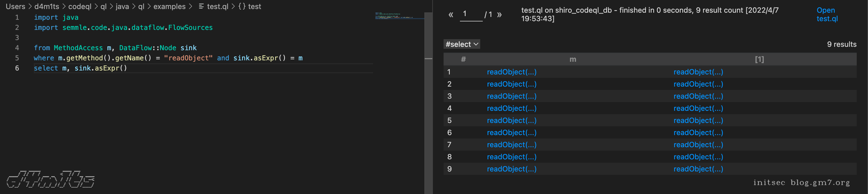Click the curly braces test symbol in breadcrumb
Image resolution: width=868 pixels, height=194 pixels.
coord(242,6)
